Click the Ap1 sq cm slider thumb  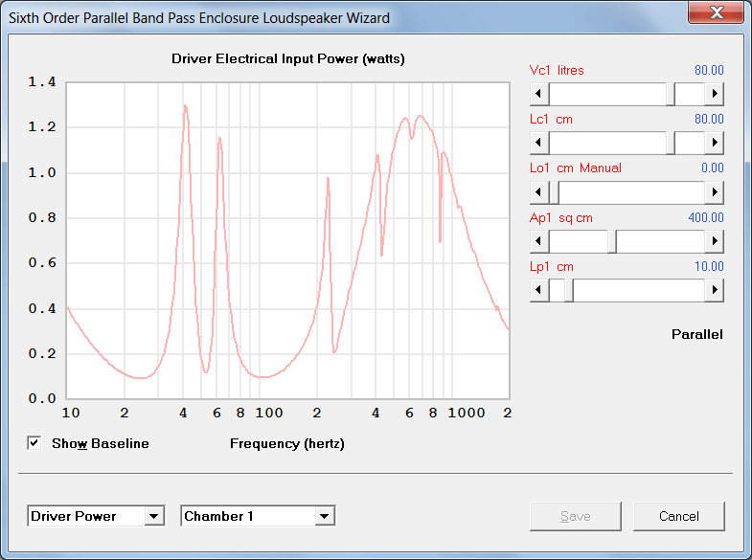point(612,241)
